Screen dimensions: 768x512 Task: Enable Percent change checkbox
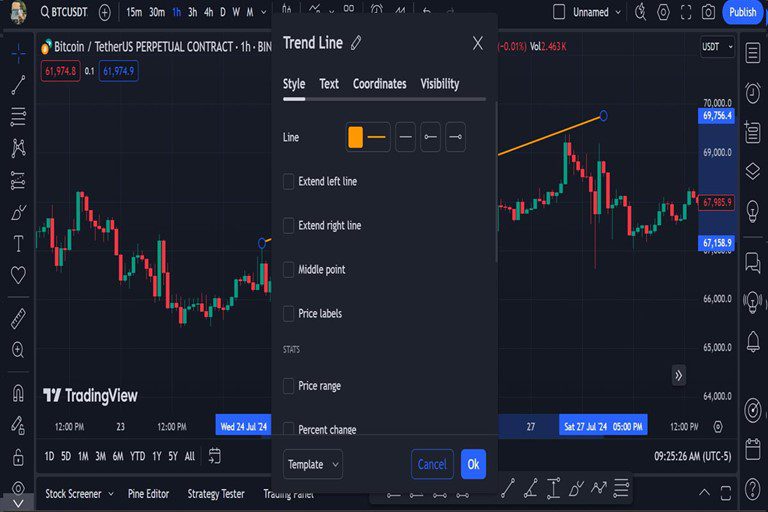point(288,429)
